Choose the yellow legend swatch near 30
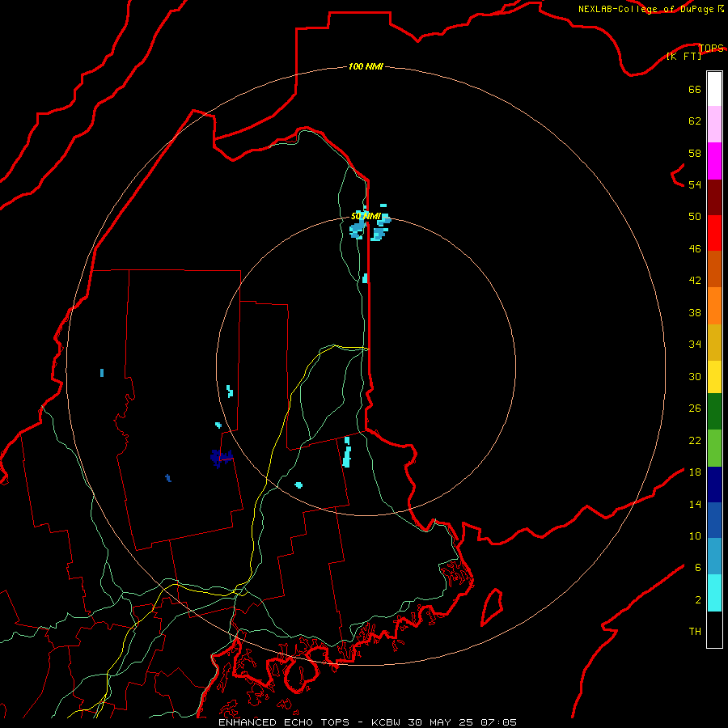 (714, 377)
